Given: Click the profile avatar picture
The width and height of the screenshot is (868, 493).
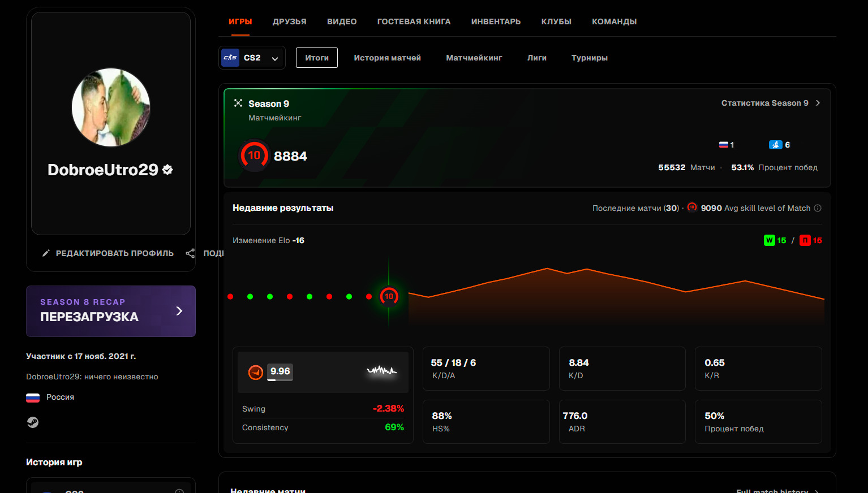Looking at the screenshot, I should click(111, 107).
